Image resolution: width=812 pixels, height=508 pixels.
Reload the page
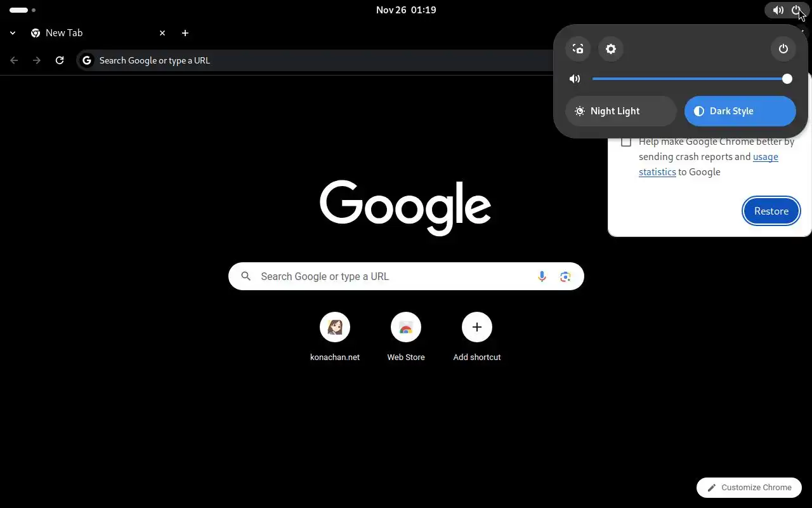[x=60, y=60]
